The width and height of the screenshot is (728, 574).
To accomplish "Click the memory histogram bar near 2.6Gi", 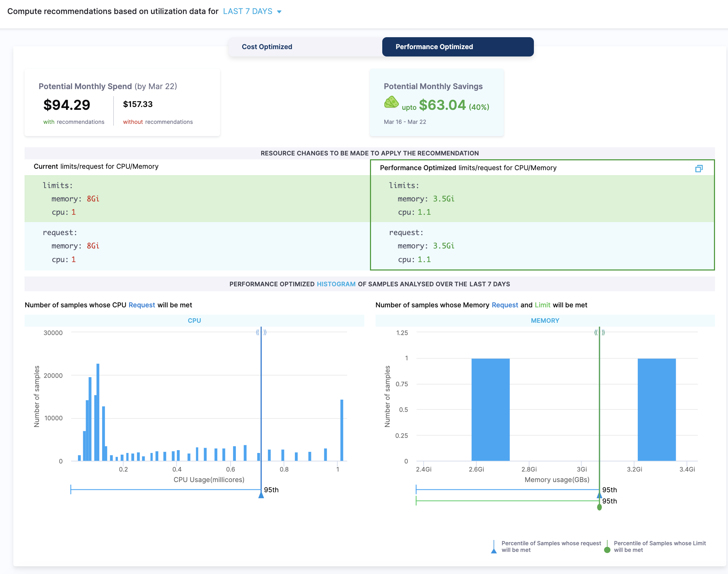I will point(490,409).
